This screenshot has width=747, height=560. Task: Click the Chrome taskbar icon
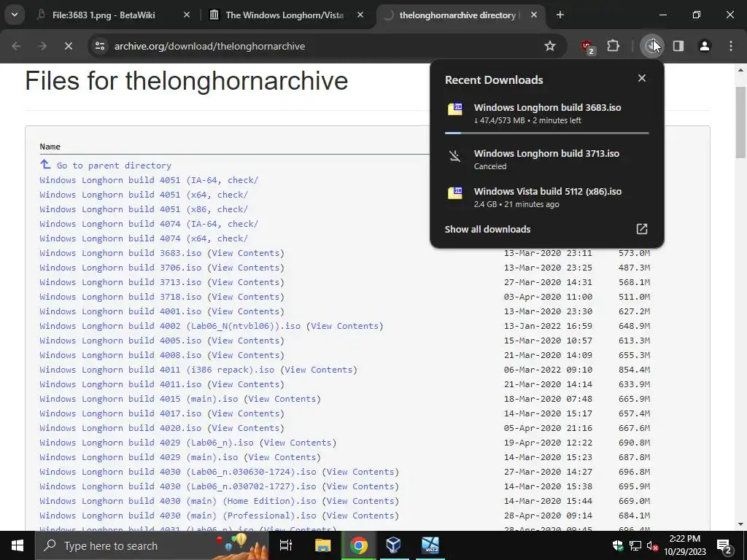[x=358, y=545]
